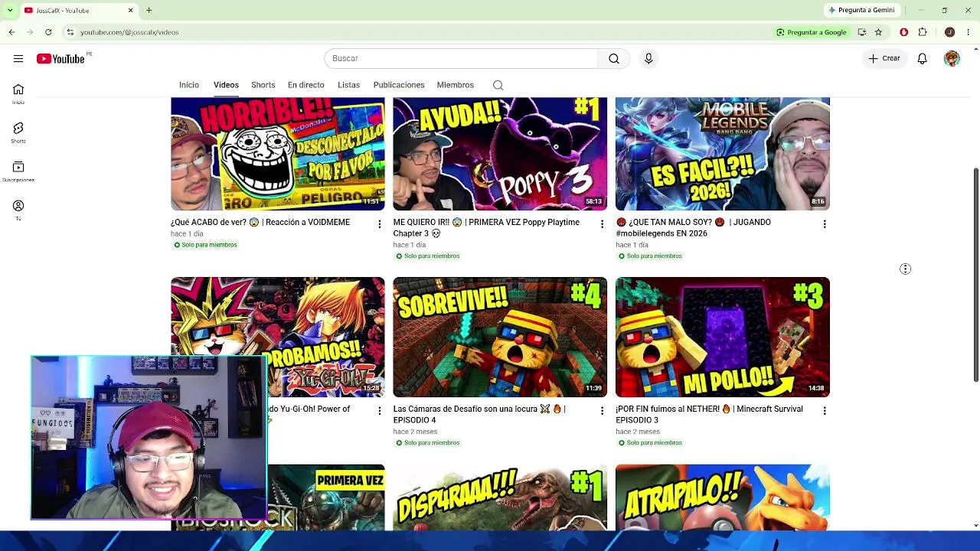The height and width of the screenshot is (551, 980).
Task: Click 'Solo para miembros' badge under VOIDMEME video
Action: (x=205, y=245)
